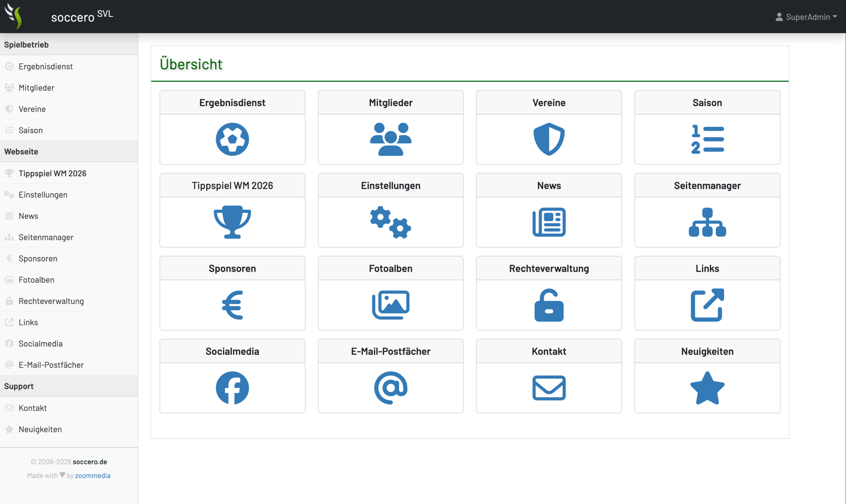Click the Fotoalben images icon
Screen dimensions: 846x504
pos(390,305)
